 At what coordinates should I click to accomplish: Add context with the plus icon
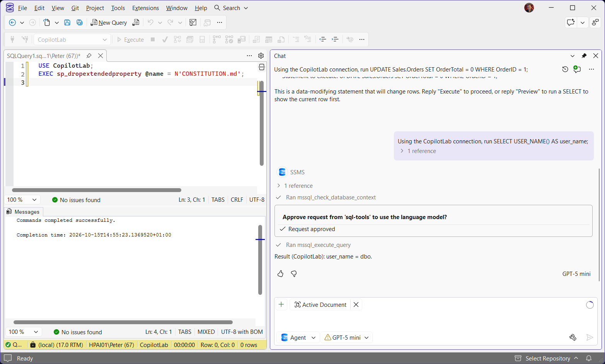pyautogui.click(x=281, y=304)
